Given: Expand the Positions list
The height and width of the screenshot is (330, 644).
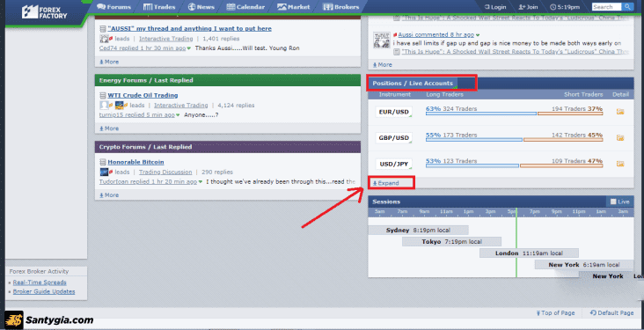Looking at the screenshot, I should pos(385,183).
